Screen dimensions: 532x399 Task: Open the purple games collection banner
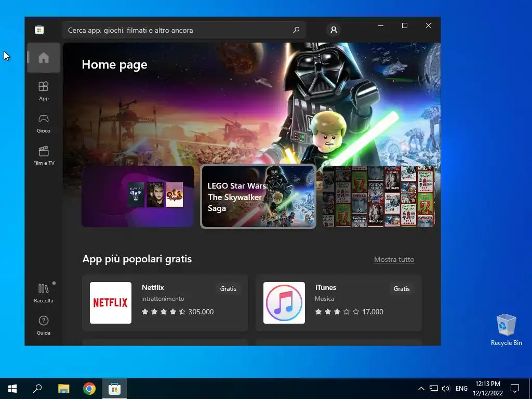point(138,196)
